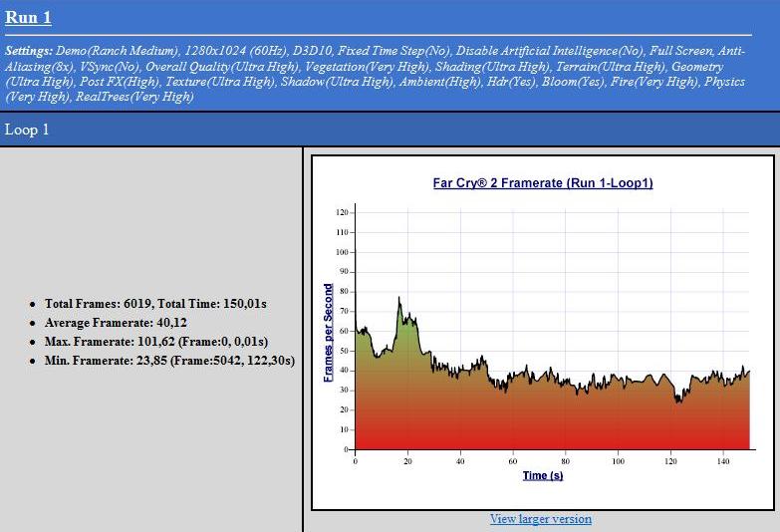Image resolution: width=780 pixels, height=532 pixels.
Task: Click the "View larger version" link
Action: coord(541,519)
